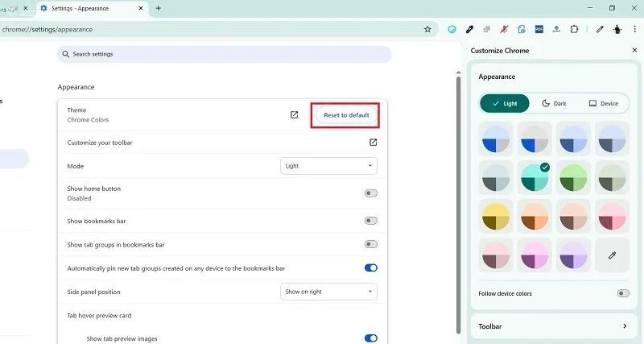Open the Mode dropdown set to Light
644x344 pixels.
(328, 166)
